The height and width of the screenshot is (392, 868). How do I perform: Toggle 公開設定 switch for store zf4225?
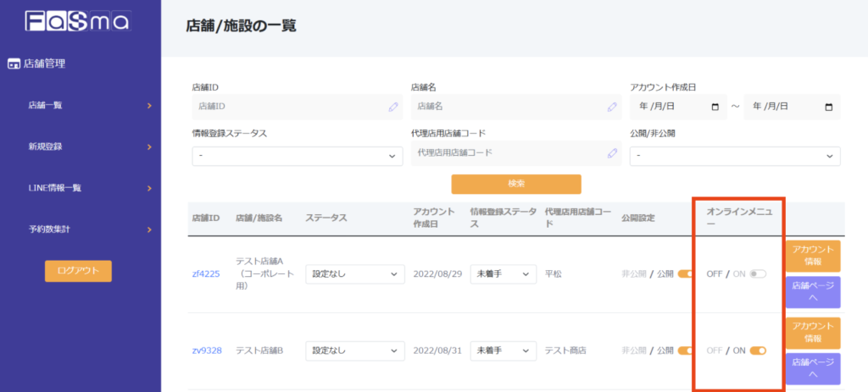tap(685, 274)
